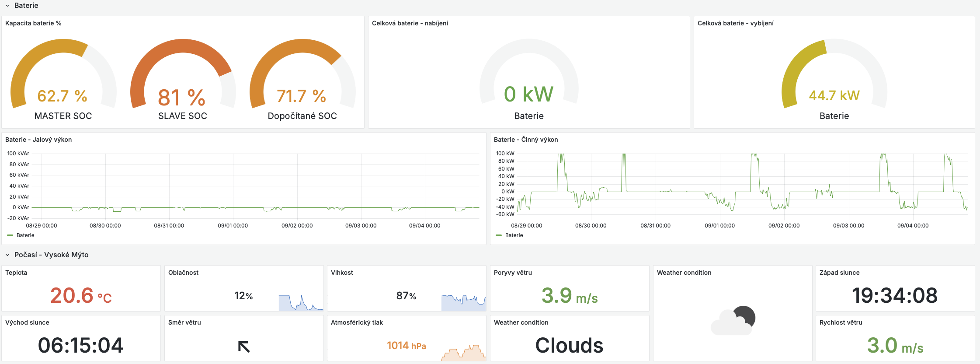980x364 pixels.
Task: Click the Baterie - Činný výkon panel title
Action: point(526,140)
